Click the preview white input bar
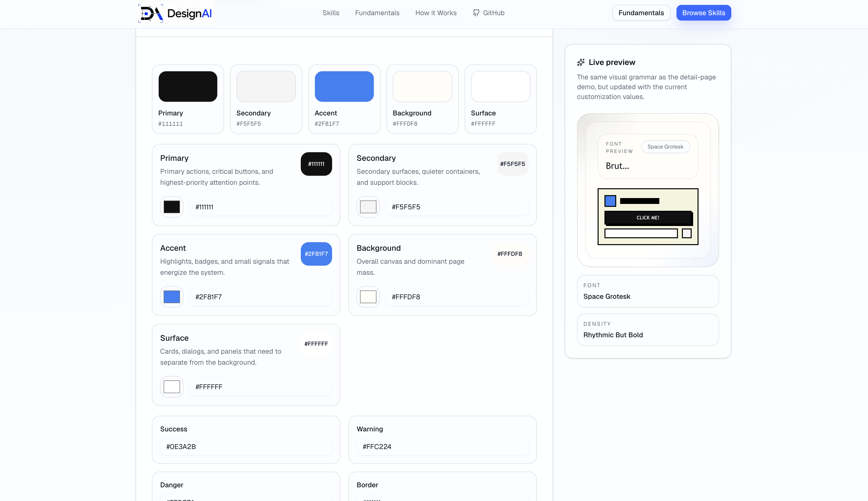 click(x=641, y=233)
